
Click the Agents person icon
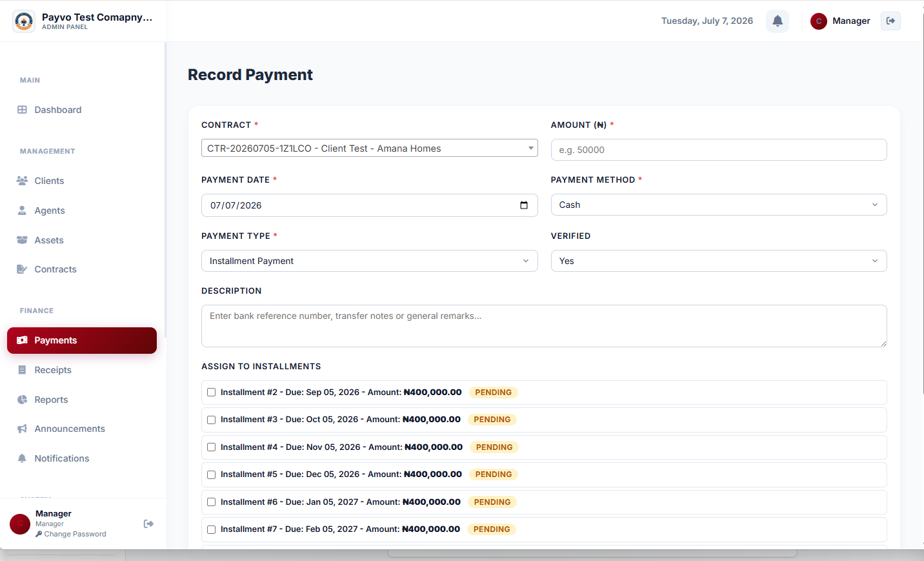pos(22,210)
